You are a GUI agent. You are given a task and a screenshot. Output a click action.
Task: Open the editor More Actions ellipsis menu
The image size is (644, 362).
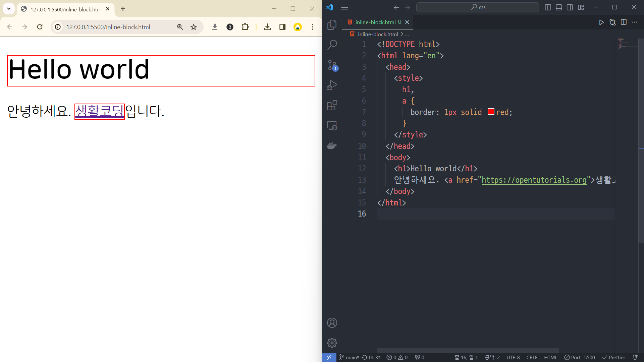tap(634, 22)
